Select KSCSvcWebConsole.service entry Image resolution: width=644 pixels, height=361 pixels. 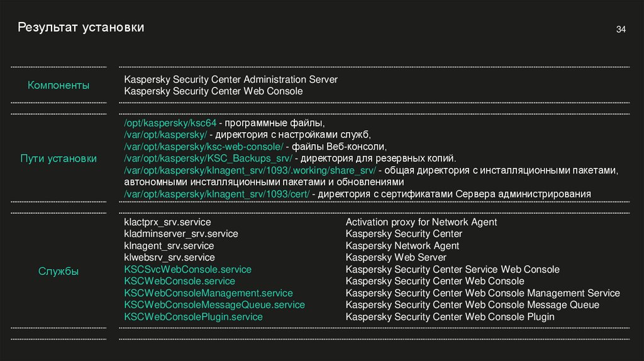coord(187,269)
